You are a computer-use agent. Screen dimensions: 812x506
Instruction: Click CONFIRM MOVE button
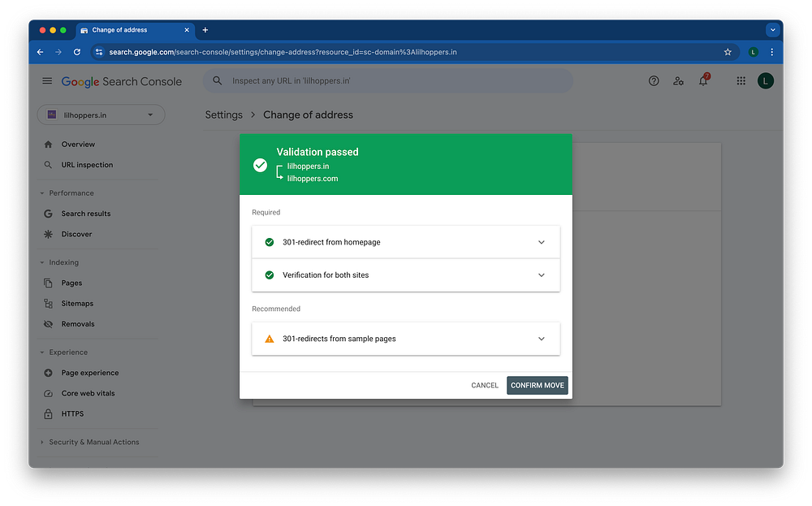(x=537, y=385)
